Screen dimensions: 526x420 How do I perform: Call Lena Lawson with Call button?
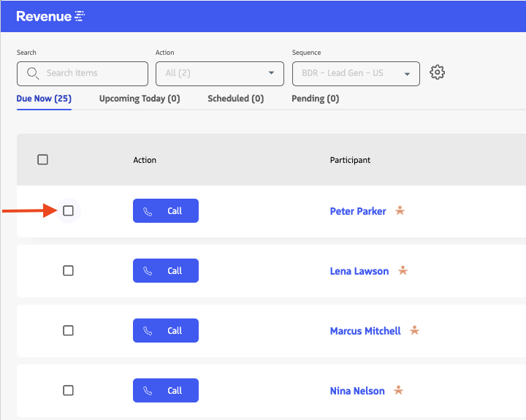166,270
